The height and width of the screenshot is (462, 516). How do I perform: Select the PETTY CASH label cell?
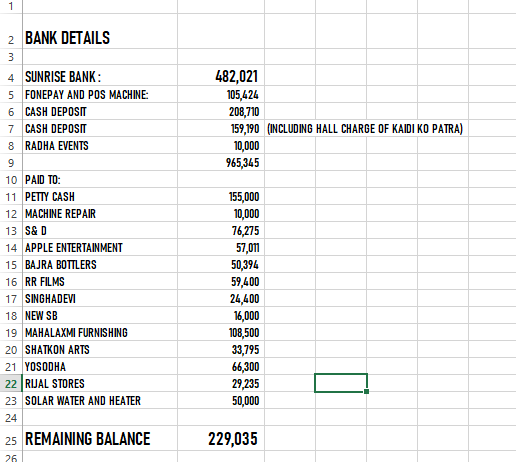coord(100,196)
